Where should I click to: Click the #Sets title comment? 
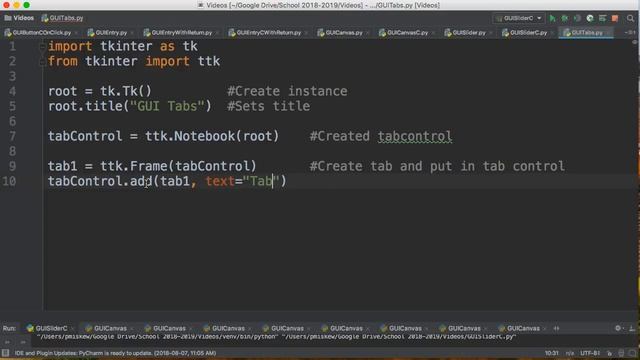pyautogui.click(x=268, y=106)
